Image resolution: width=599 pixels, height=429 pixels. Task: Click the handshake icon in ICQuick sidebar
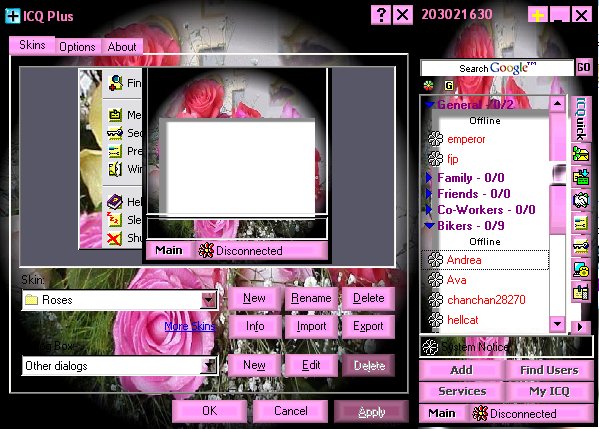[581, 200]
